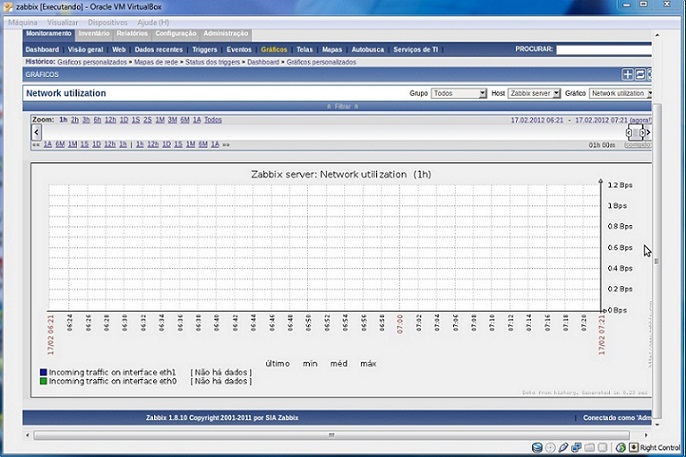The height and width of the screenshot is (457, 686).
Task: Click the left arrow button on the time bar
Action: (36, 132)
